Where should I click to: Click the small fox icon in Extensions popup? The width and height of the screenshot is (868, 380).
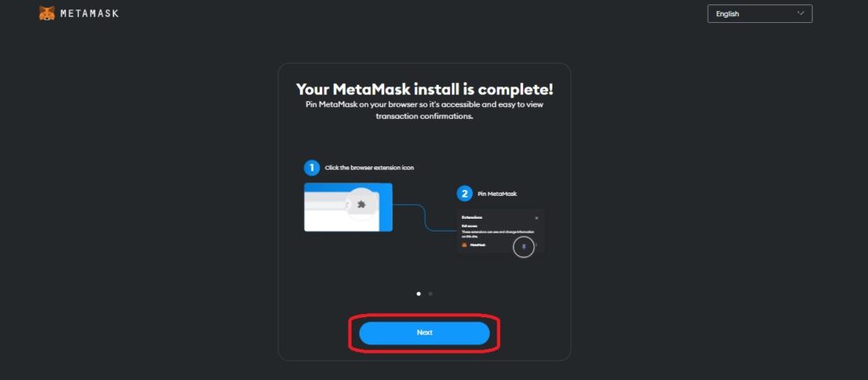tap(465, 245)
